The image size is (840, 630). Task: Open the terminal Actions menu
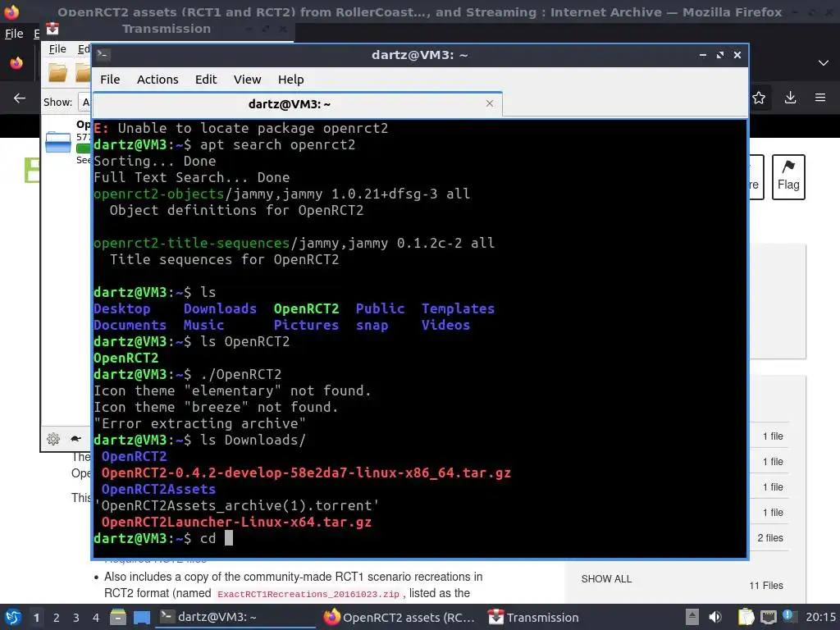pyautogui.click(x=157, y=80)
